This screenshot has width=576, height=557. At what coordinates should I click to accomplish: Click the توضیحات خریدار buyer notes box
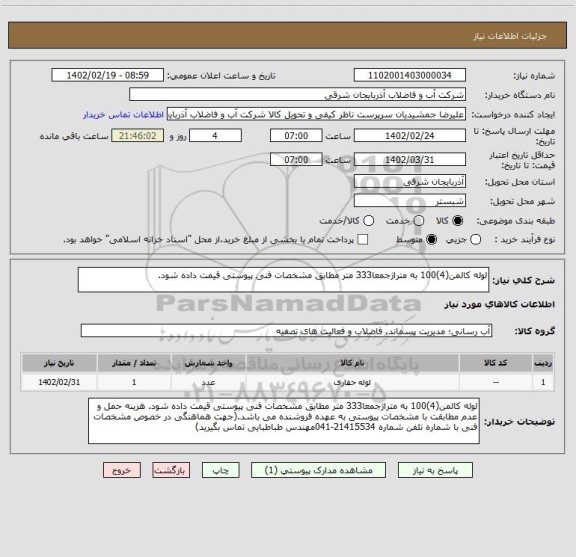click(x=284, y=421)
